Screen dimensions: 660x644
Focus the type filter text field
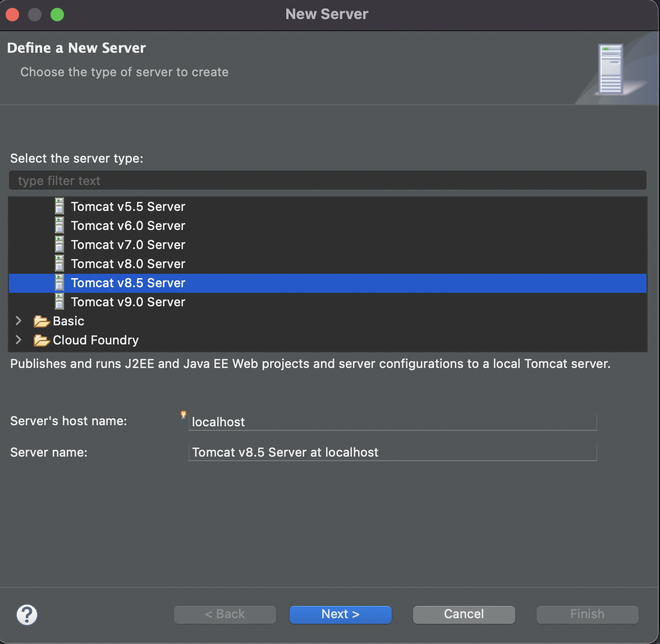click(328, 181)
